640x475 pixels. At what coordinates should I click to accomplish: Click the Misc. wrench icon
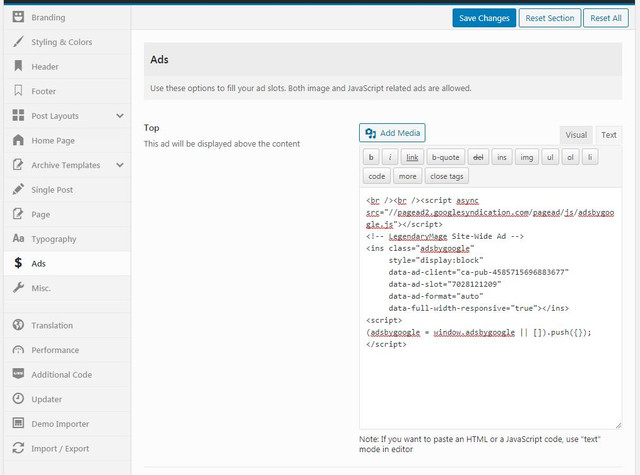18,288
